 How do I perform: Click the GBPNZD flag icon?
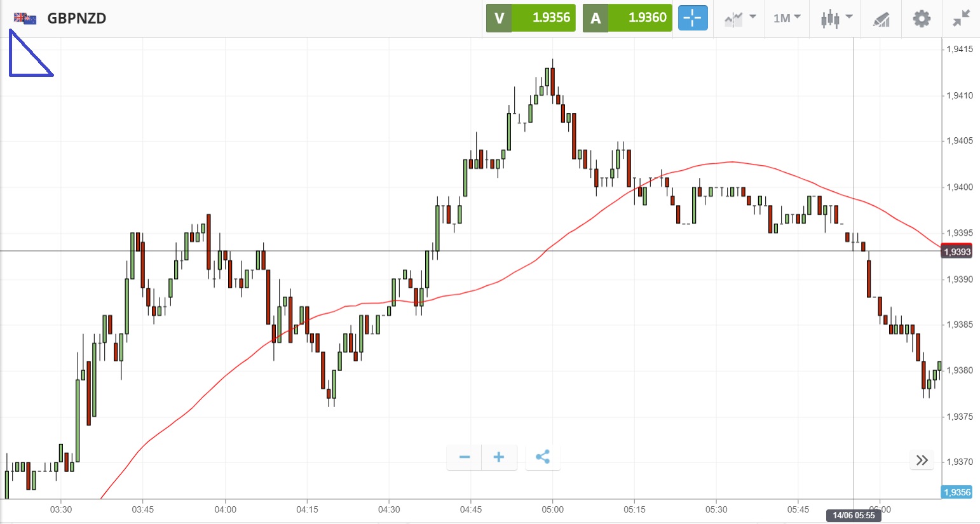point(25,18)
